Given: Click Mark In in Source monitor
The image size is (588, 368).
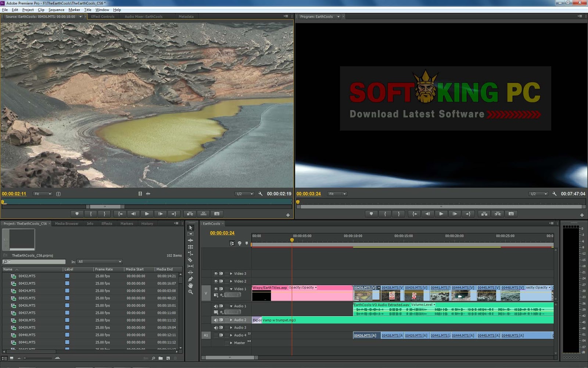Looking at the screenshot, I should [91, 214].
